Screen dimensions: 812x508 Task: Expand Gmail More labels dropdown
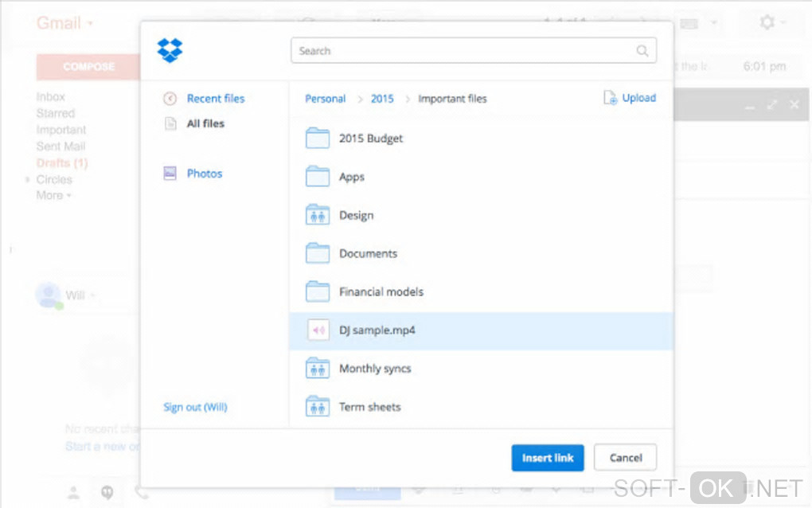click(x=53, y=195)
